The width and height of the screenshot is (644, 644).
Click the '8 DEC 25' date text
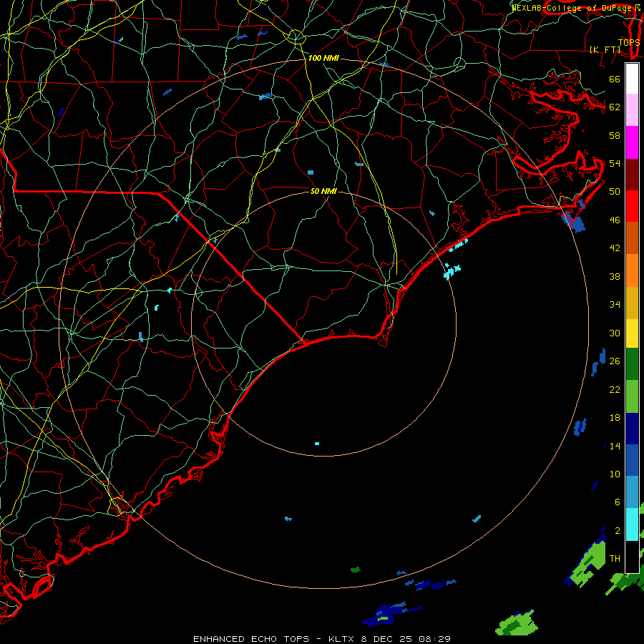coord(386,639)
